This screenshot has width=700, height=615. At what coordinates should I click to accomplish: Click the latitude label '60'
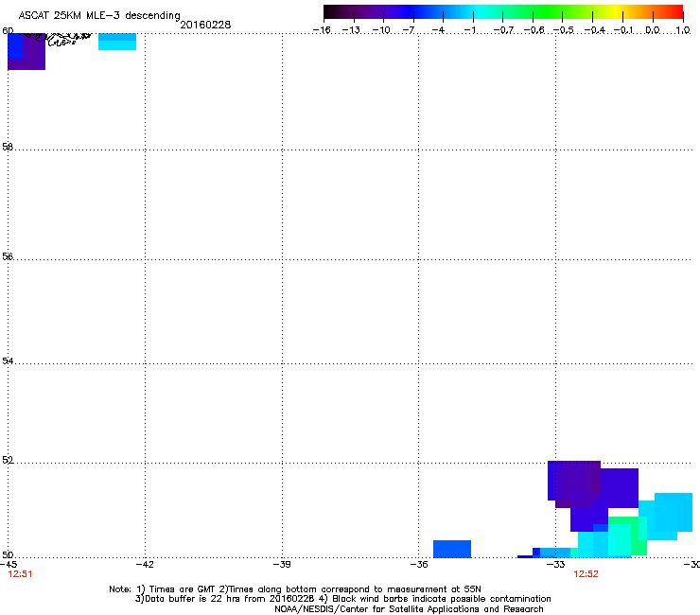8,30
